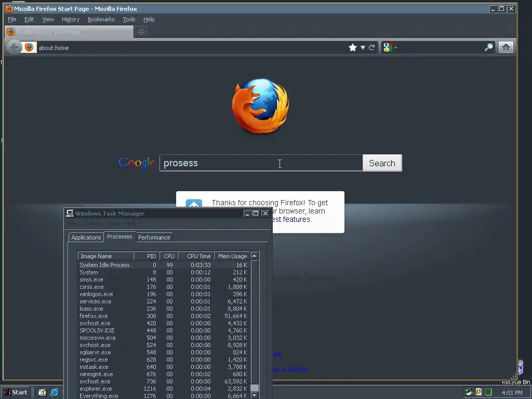Click the green Task Manager CPU tray icon
Image resolution: width=532 pixels, height=399 pixels.
pos(488,392)
